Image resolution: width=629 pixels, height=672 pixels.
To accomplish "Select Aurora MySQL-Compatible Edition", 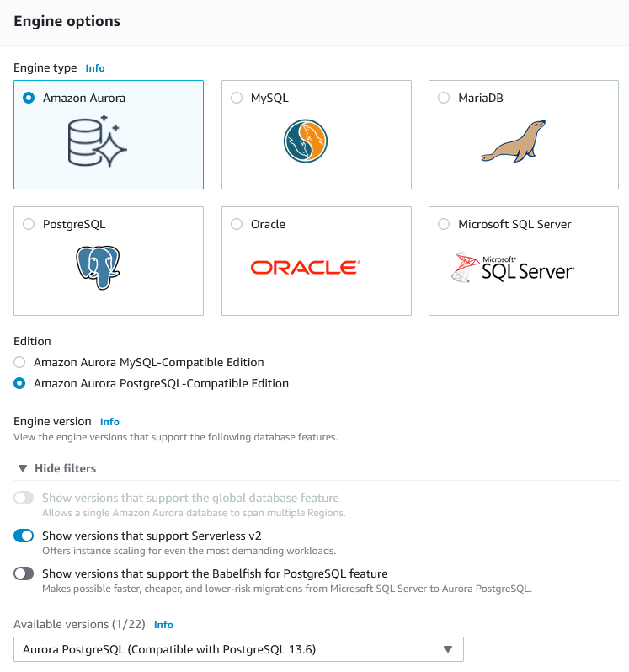I will point(19,362).
